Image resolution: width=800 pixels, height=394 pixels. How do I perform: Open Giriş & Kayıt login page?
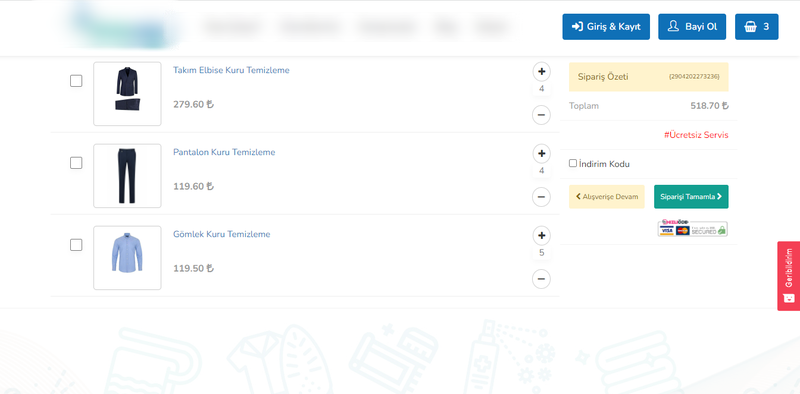click(606, 27)
